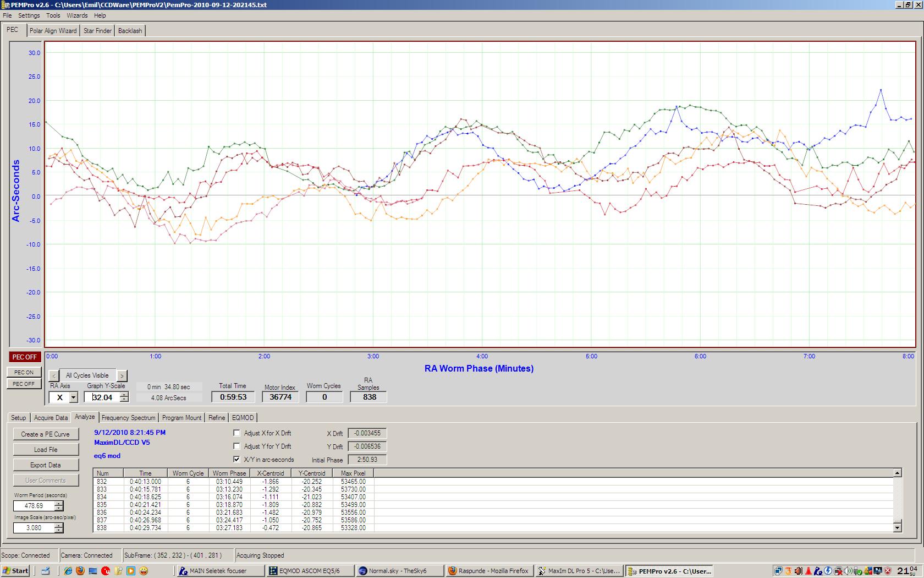Click the Initial Phase value field

point(367,460)
